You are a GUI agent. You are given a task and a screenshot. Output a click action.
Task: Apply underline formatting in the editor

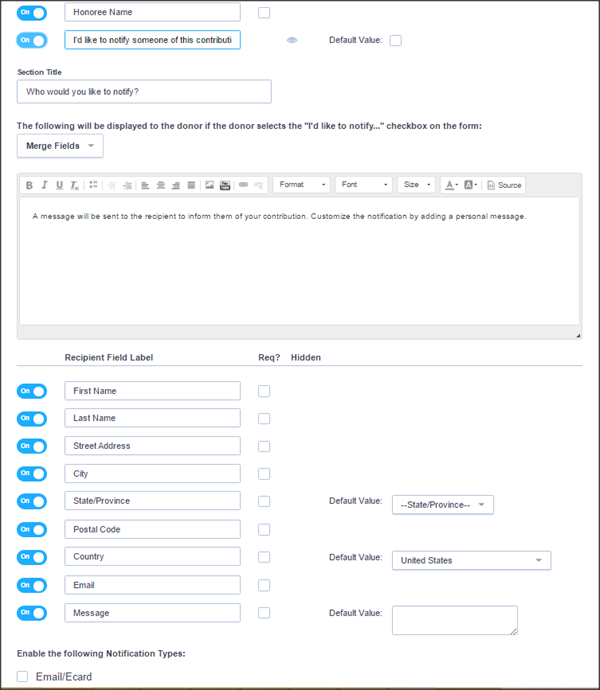(59, 185)
